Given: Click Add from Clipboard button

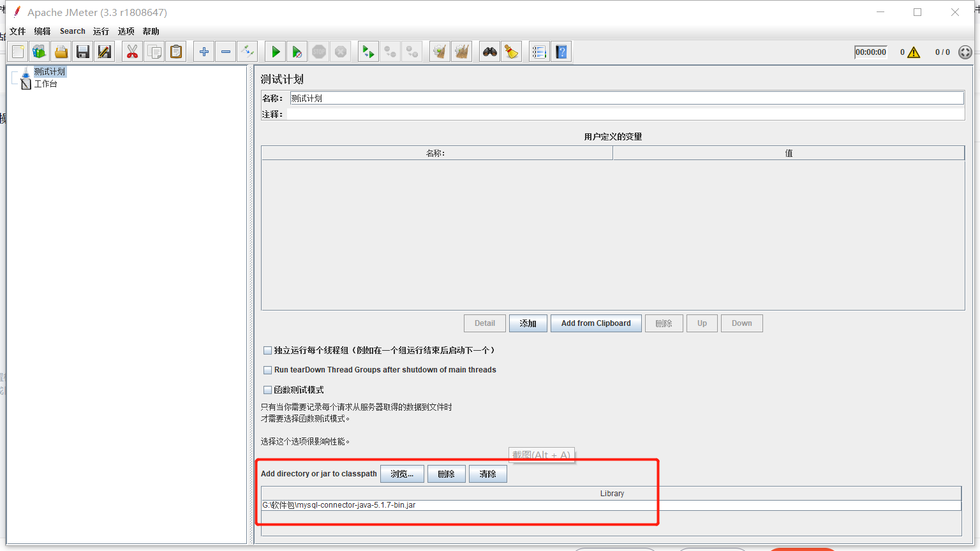Looking at the screenshot, I should [x=596, y=323].
